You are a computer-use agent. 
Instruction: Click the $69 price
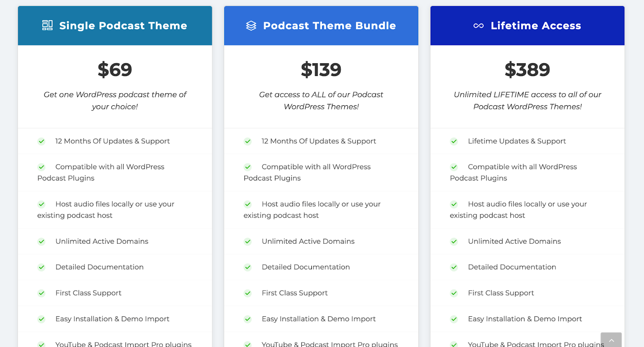point(115,70)
